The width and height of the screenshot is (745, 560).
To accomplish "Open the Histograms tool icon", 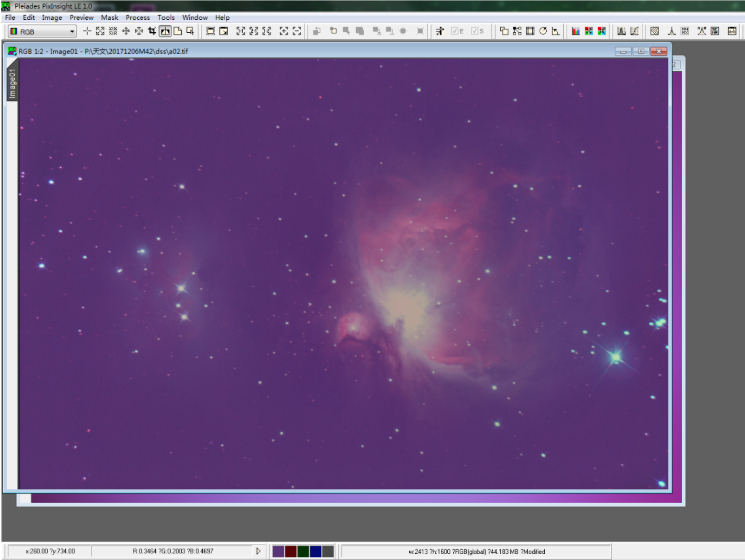I will point(621,31).
